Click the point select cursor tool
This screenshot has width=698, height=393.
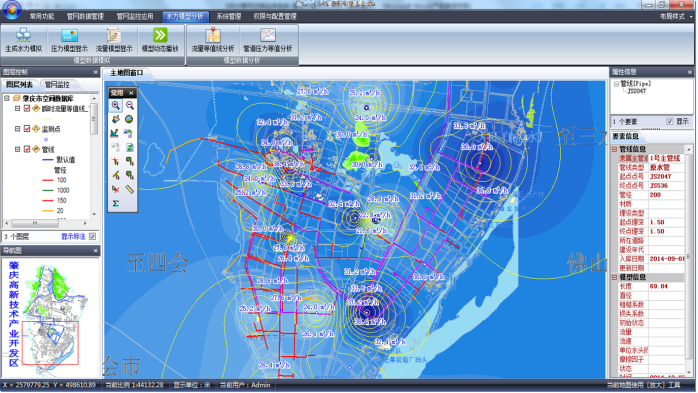(x=116, y=161)
